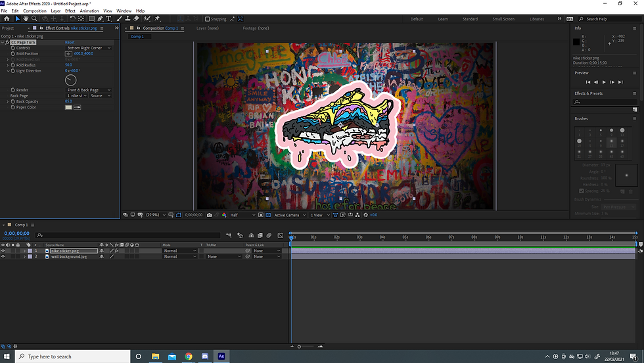Click the Last Frame button in Preview
The height and width of the screenshot is (363, 644).
620,82
